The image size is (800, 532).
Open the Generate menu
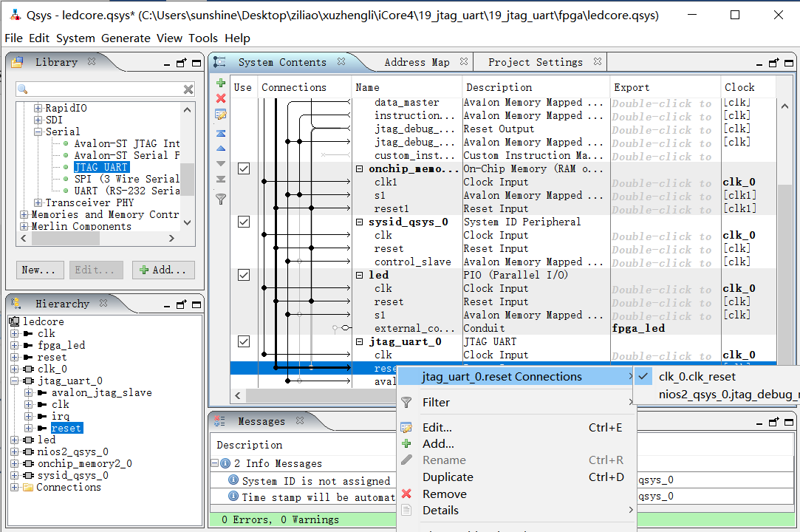pyautogui.click(x=126, y=38)
